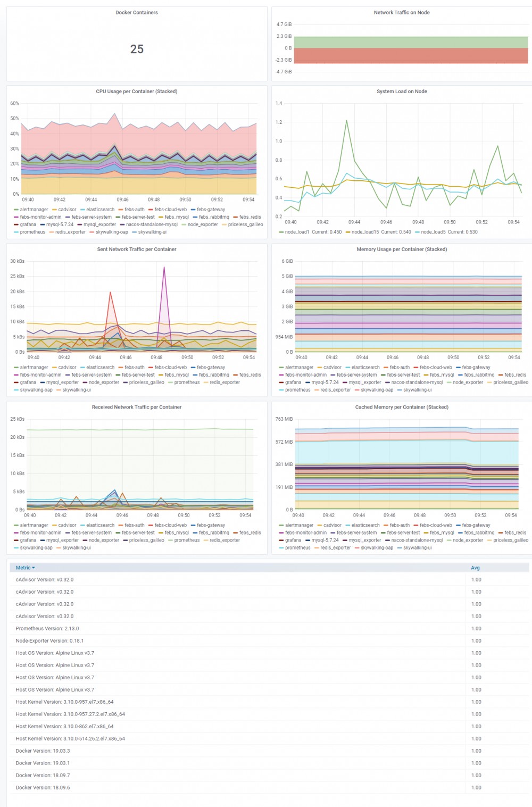
Task: Click the Docker Containers count value 25
Action: tap(137, 49)
